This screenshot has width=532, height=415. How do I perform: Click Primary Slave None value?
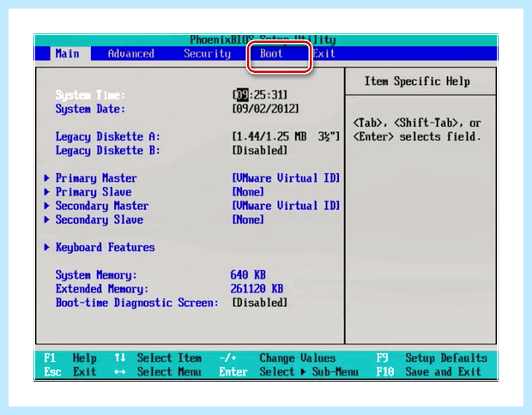point(248,192)
